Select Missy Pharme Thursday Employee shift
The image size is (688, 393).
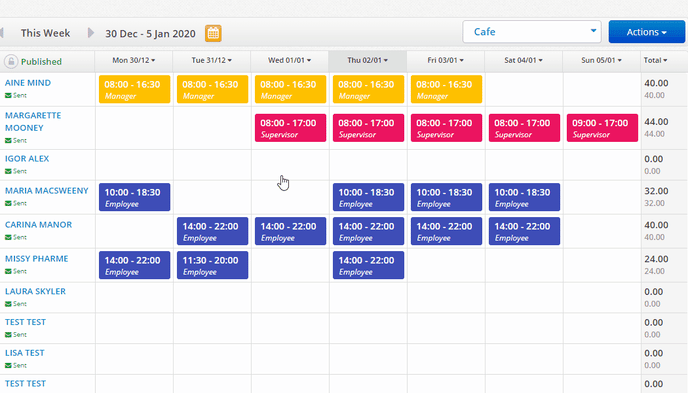pyautogui.click(x=368, y=265)
